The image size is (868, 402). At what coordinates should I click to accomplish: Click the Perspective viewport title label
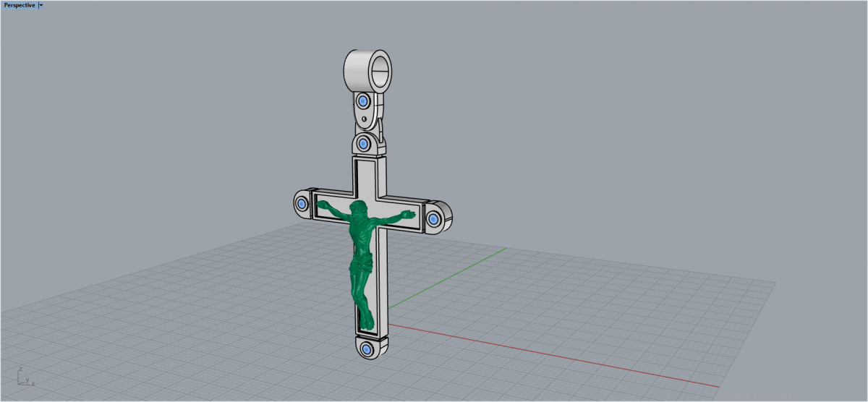(x=20, y=5)
